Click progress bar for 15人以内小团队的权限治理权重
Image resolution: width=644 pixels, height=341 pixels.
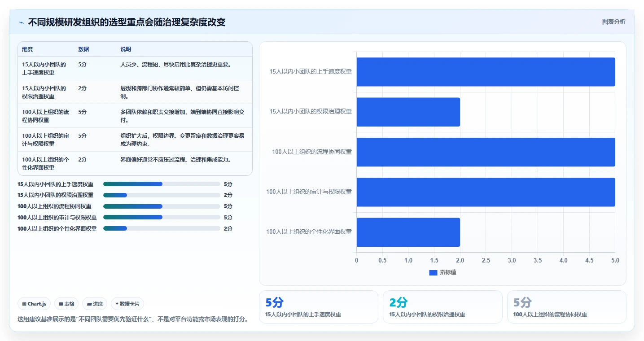tap(162, 195)
